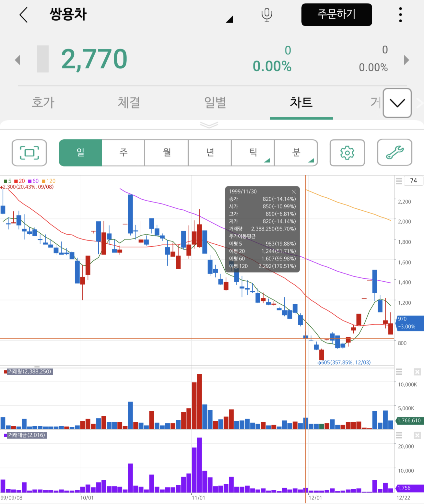424x504 pixels.
Task: Open the 분 minute period dropdown
Action: click(x=296, y=153)
